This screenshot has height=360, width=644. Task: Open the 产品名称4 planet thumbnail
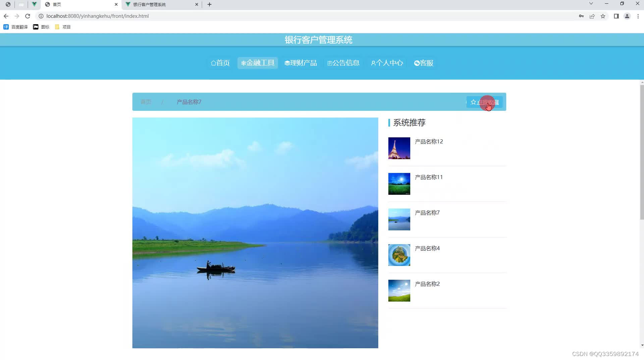(399, 255)
